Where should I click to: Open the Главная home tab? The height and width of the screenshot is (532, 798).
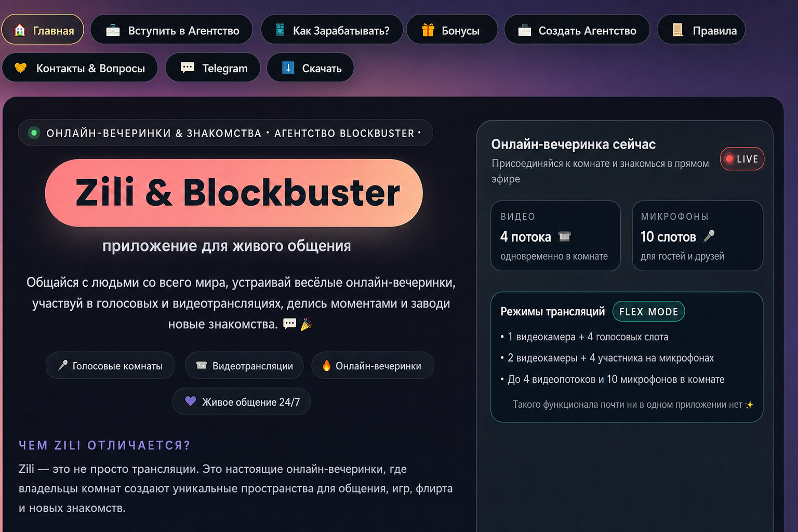click(43, 30)
